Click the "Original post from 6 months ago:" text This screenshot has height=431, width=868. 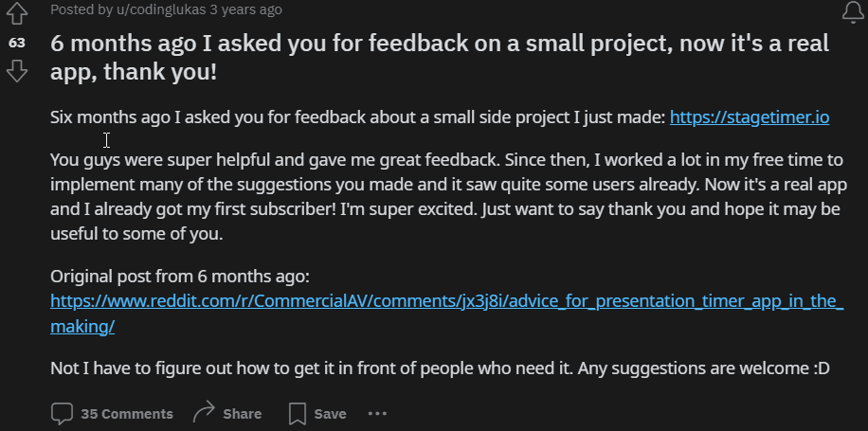180,276
